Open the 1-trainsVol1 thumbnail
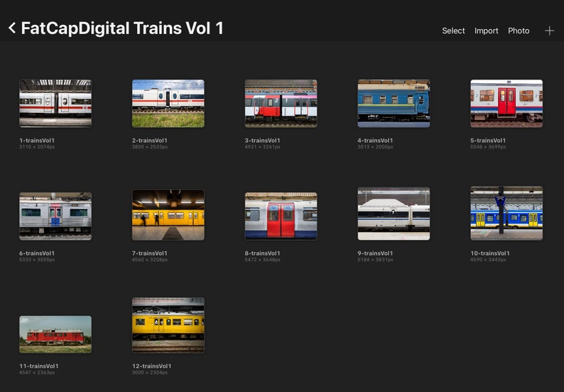Image resolution: width=564 pixels, height=392 pixels. [x=55, y=104]
